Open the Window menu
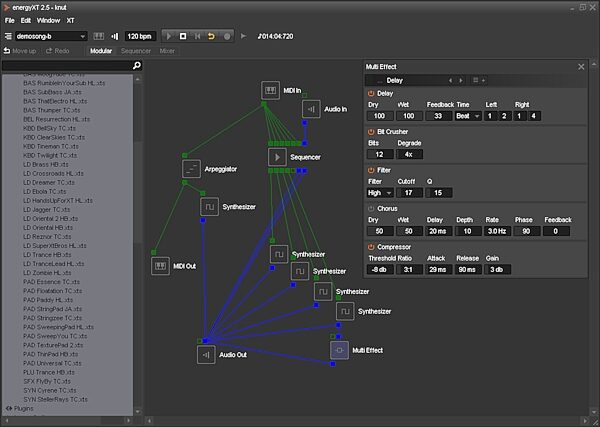The image size is (600, 427). click(x=48, y=21)
